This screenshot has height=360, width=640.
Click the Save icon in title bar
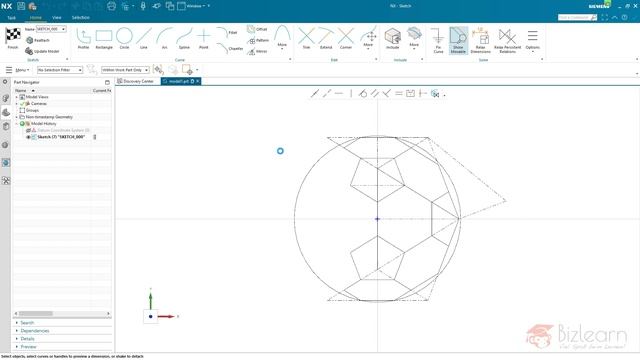click(x=21, y=6)
